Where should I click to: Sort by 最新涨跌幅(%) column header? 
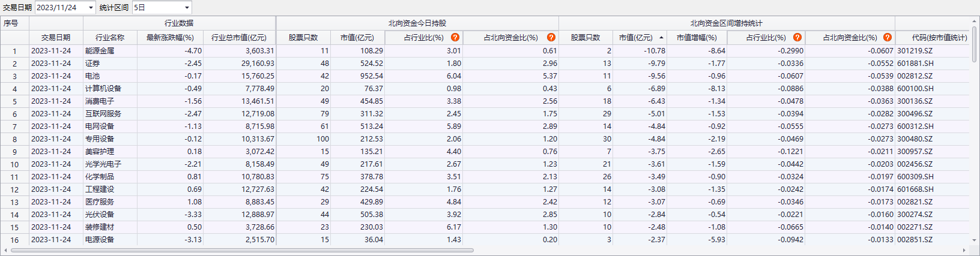pyautogui.click(x=170, y=37)
